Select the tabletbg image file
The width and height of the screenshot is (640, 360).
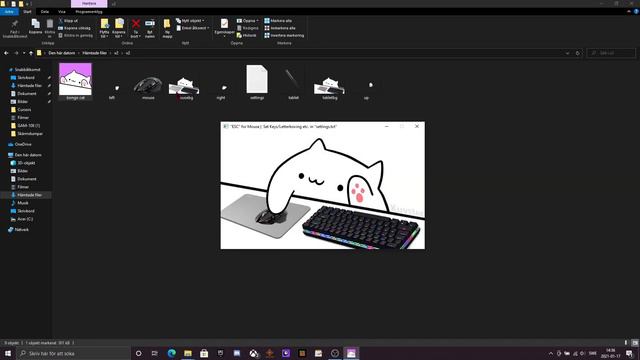point(330,87)
